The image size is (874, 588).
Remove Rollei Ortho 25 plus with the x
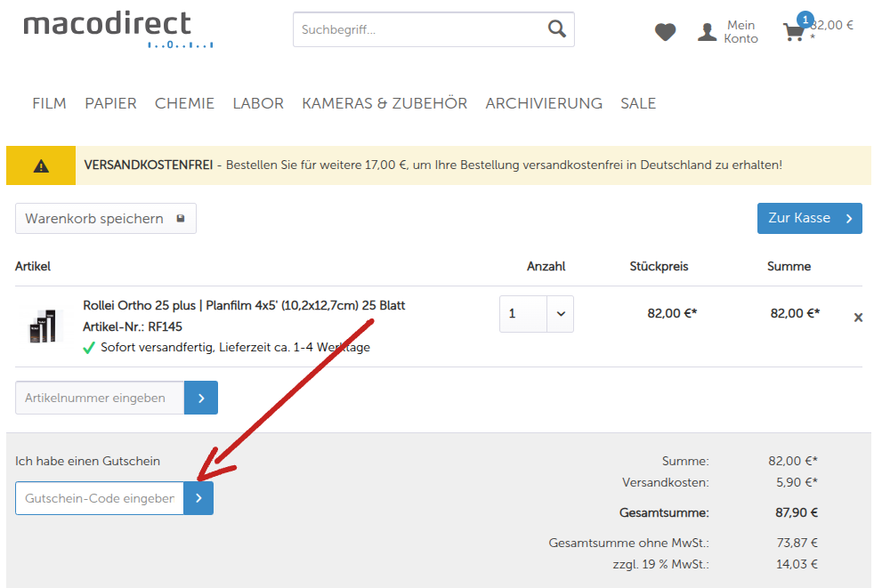click(x=857, y=317)
